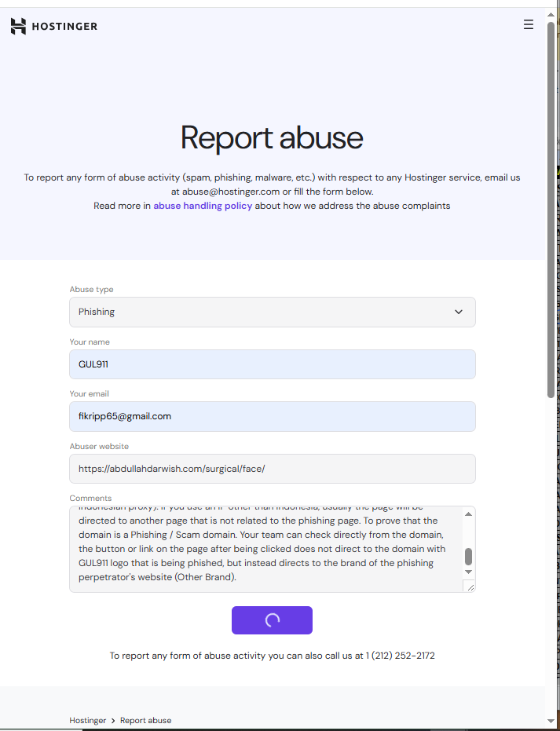Image resolution: width=560 pixels, height=731 pixels.
Task: Click the Comments textarea resize handle
Action: tap(470, 587)
